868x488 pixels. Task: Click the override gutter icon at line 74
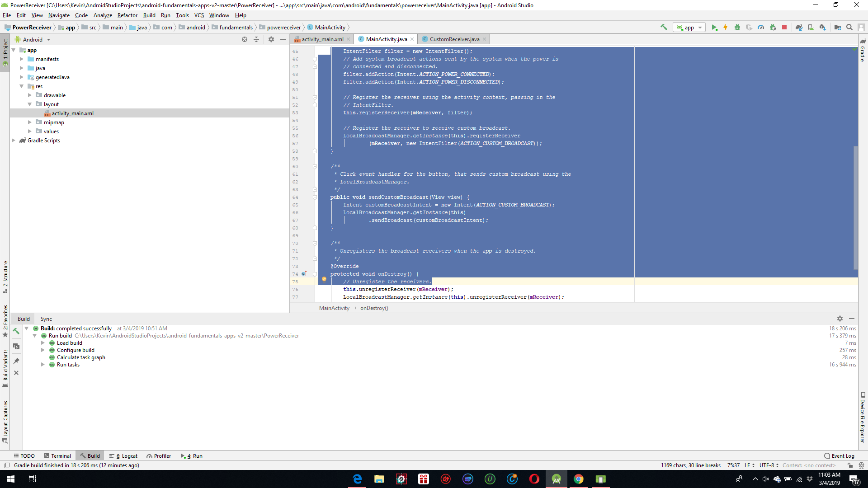304,274
